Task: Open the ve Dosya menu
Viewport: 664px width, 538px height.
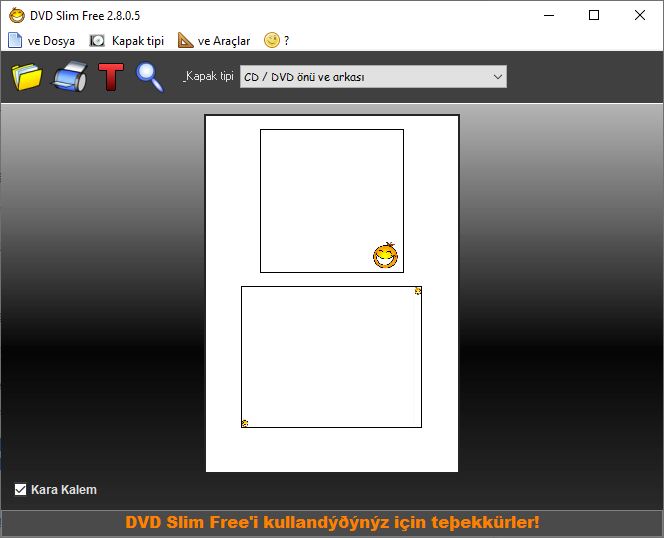Action: click(42, 41)
